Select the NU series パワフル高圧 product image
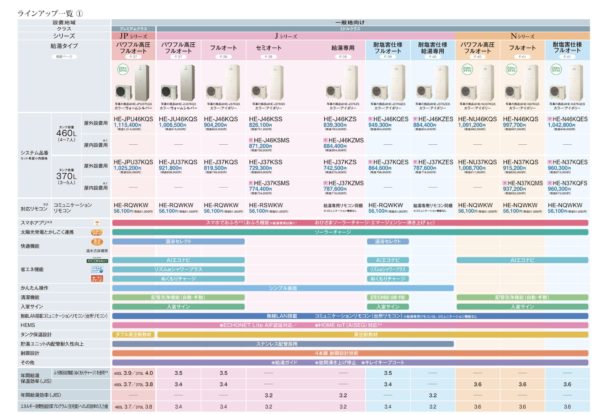Viewport: 600px width, 414px height. point(477,83)
